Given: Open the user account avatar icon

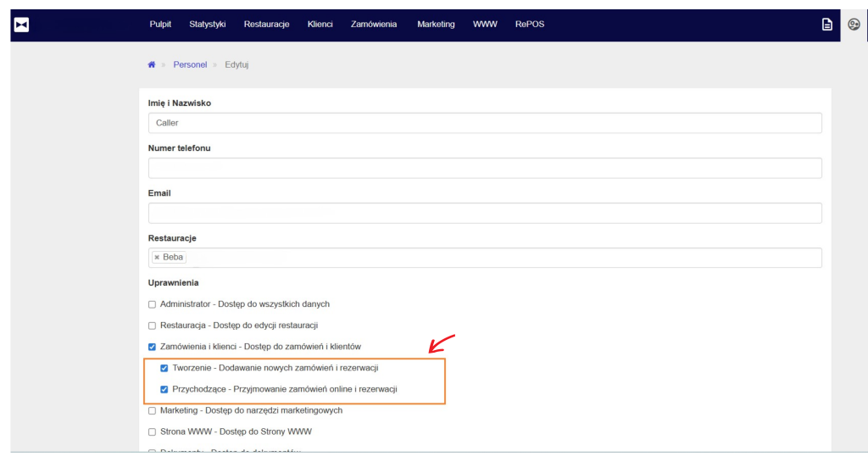Looking at the screenshot, I should tap(854, 25).
